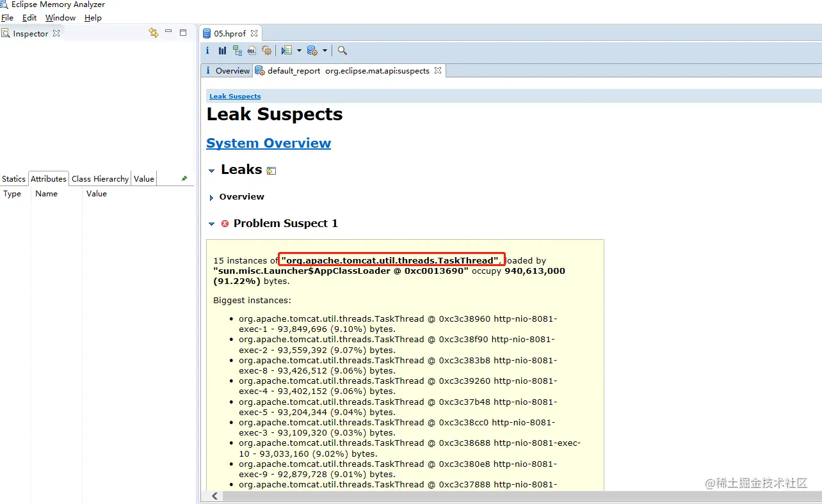Open the Edit menu
The width and height of the screenshot is (822, 504).
pos(29,18)
